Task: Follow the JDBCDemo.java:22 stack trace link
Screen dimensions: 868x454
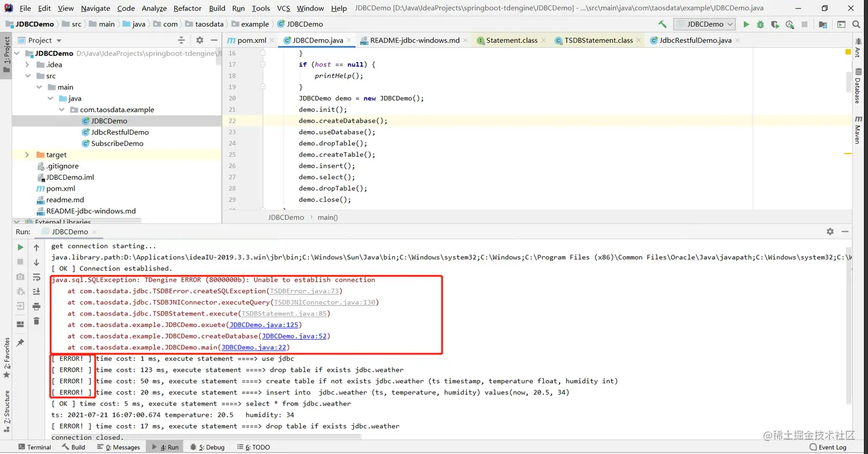Action: point(254,347)
